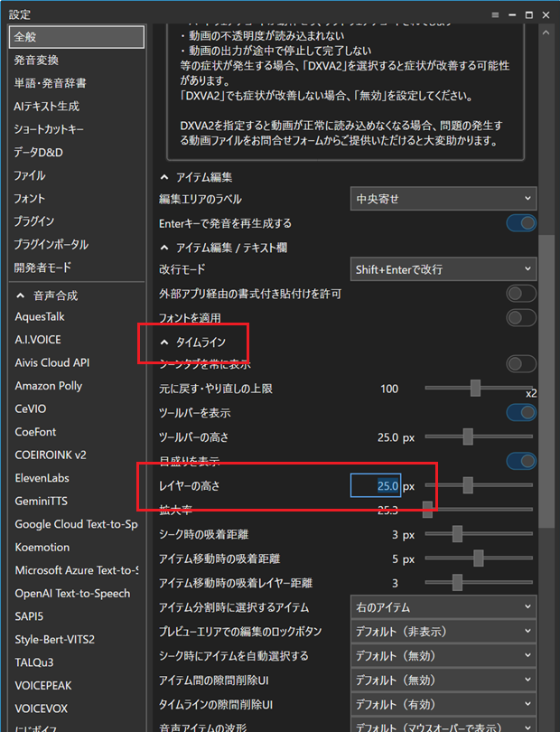
Task: Open the hamburger menu in title bar
Action: [x=496, y=14]
